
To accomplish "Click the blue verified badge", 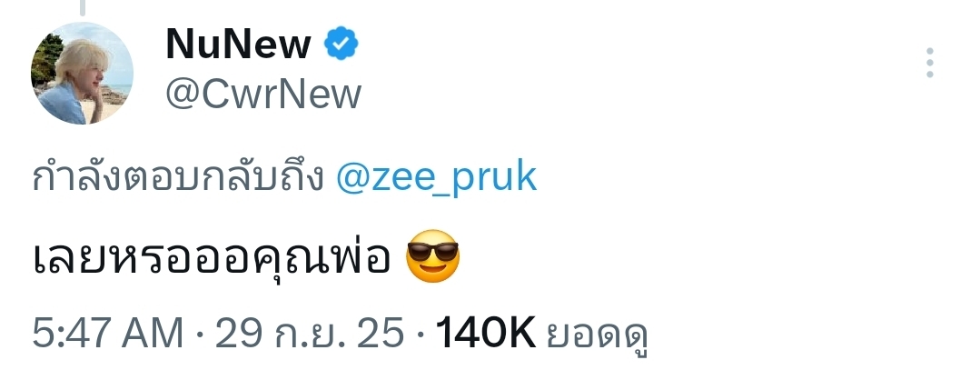I will [342, 44].
